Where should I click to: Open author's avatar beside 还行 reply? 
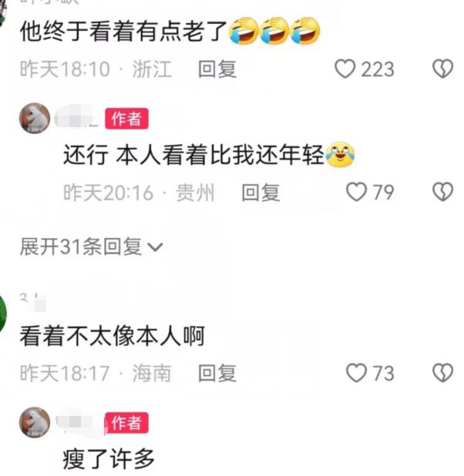(35, 119)
